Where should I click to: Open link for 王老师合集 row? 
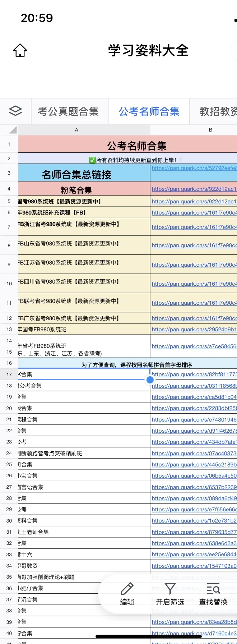[194, 532]
